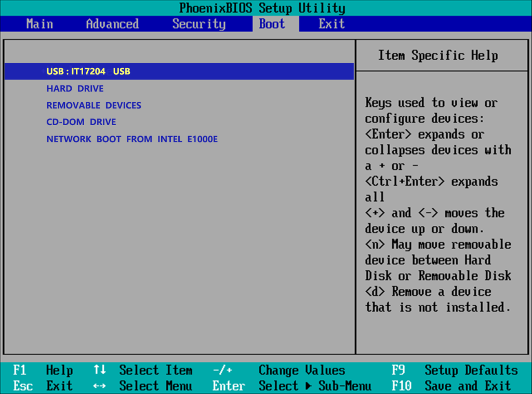The height and width of the screenshot is (394, 532).
Task: Click '<d> Remove a device' help line
Action: (428, 292)
